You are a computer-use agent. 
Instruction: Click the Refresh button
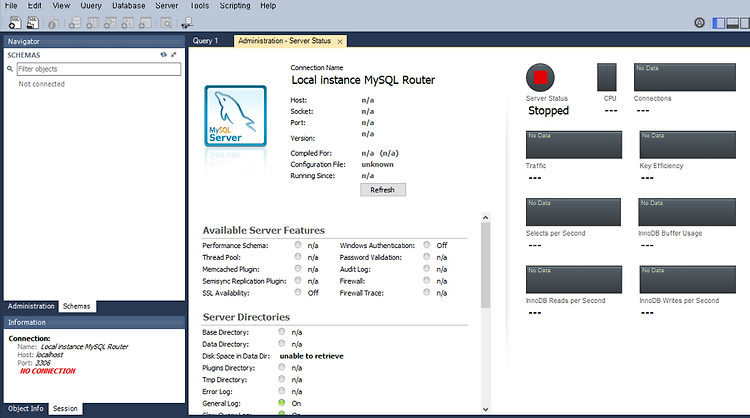pyautogui.click(x=383, y=190)
